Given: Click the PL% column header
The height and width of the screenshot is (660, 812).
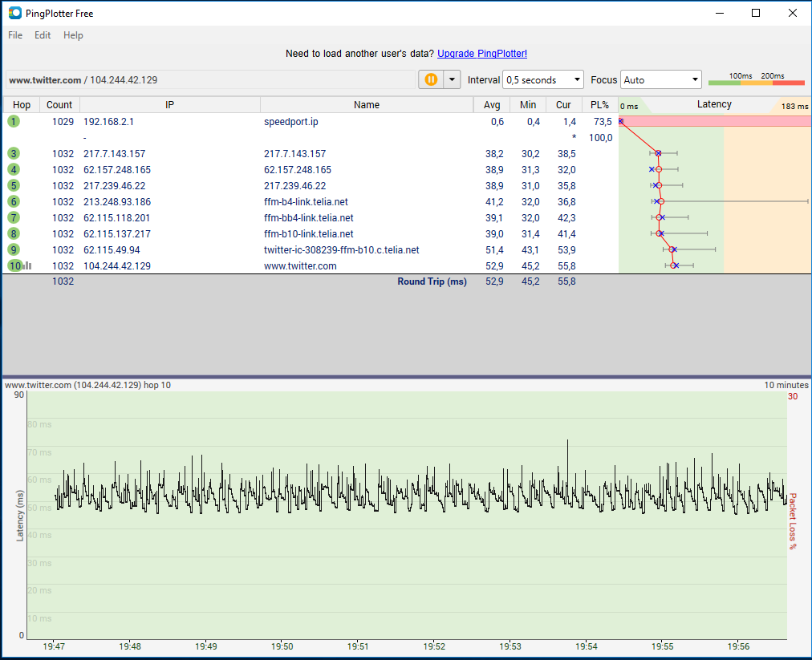Looking at the screenshot, I should (599, 104).
